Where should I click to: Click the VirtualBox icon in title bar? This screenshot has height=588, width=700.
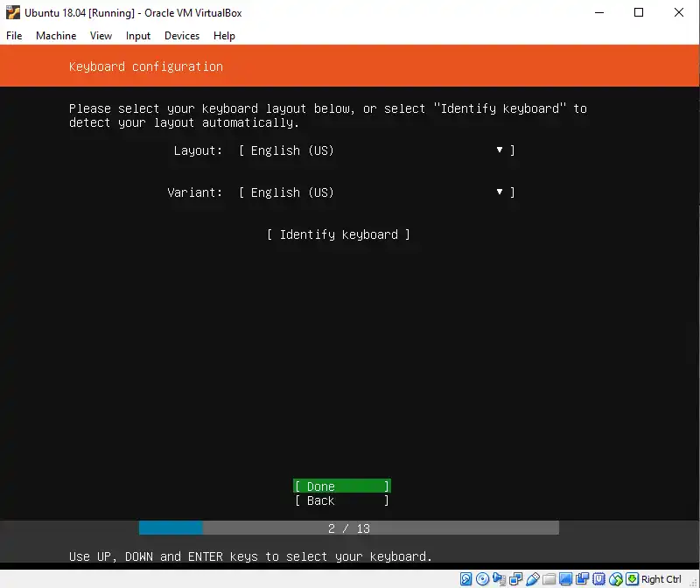[x=13, y=13]
